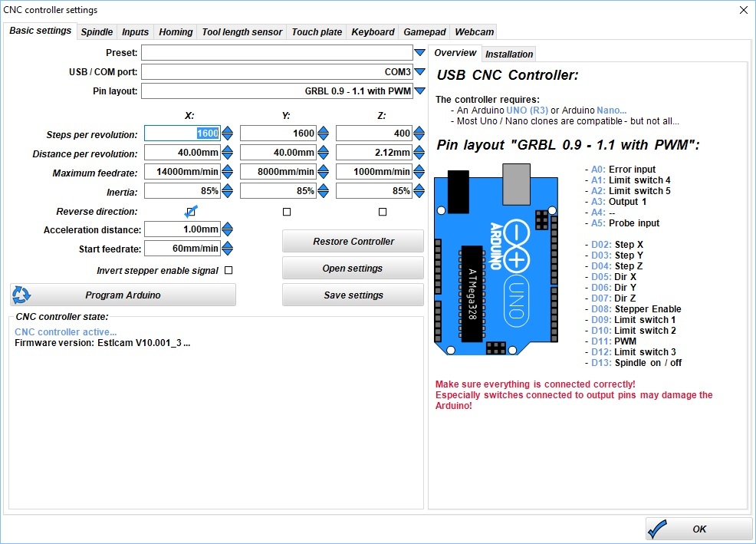Click the Preset input field

[278, 52]
